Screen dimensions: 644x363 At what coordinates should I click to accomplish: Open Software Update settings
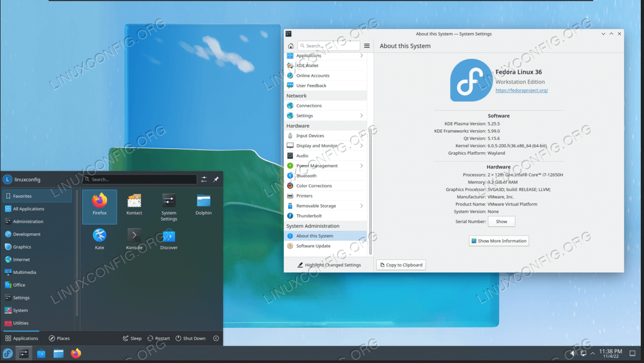click(x=325, y=246)
